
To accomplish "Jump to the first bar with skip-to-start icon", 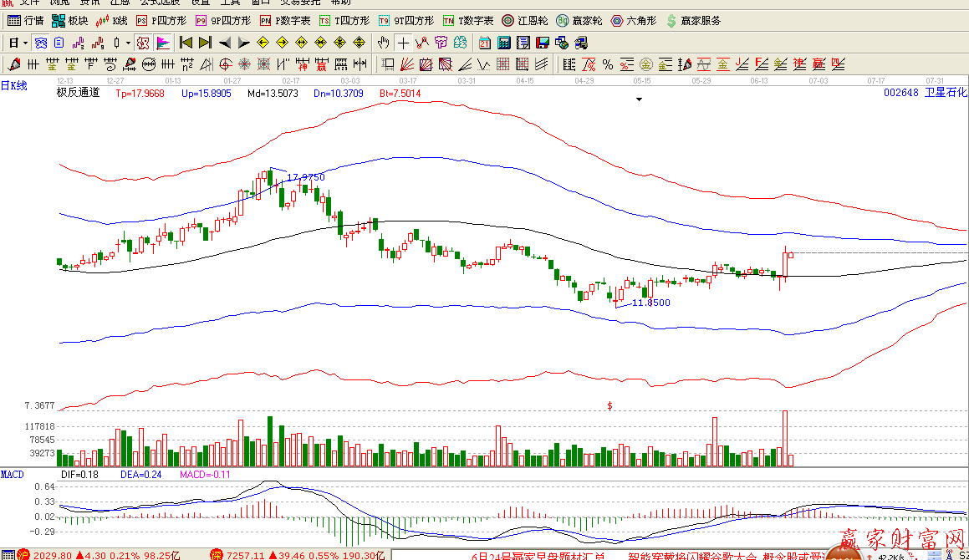I will (x=186, y=43).
